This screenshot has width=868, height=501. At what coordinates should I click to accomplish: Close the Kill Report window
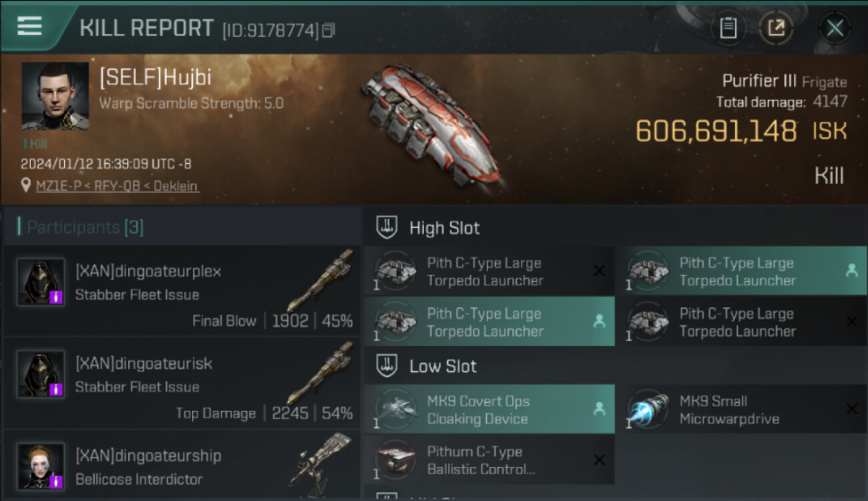pos(835,28)
